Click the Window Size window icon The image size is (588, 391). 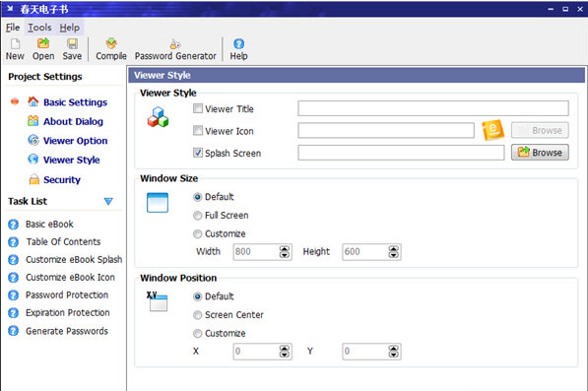158,203
